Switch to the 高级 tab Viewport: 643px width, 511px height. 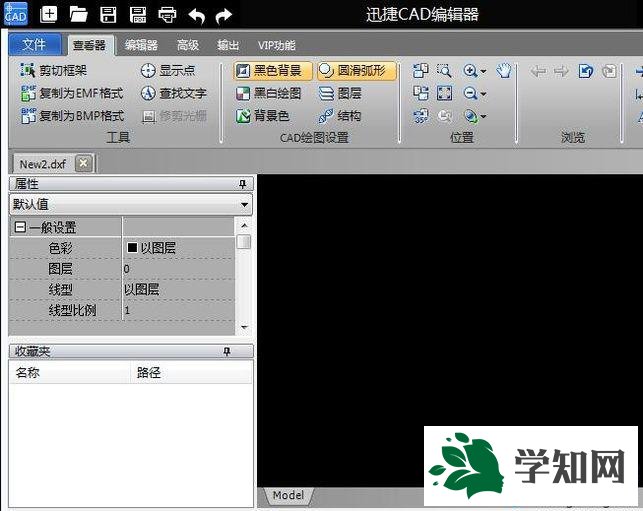point(188,45)
